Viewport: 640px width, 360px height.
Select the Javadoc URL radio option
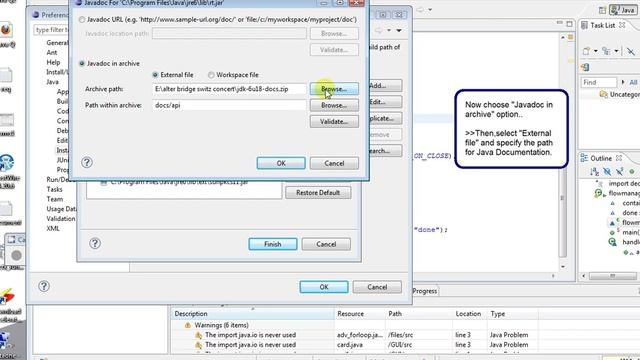(82, 19)
